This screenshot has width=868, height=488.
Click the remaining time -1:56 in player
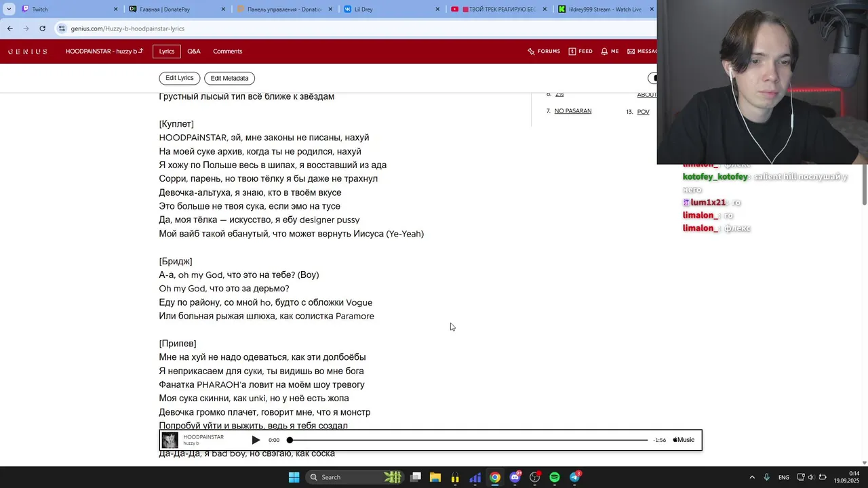point(659,440)
